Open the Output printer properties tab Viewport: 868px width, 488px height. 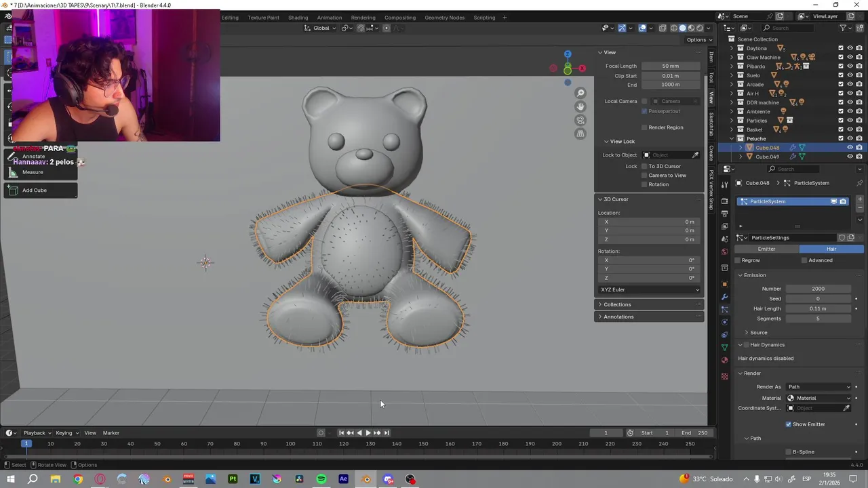pyautogui.click(x=724, y=213)
